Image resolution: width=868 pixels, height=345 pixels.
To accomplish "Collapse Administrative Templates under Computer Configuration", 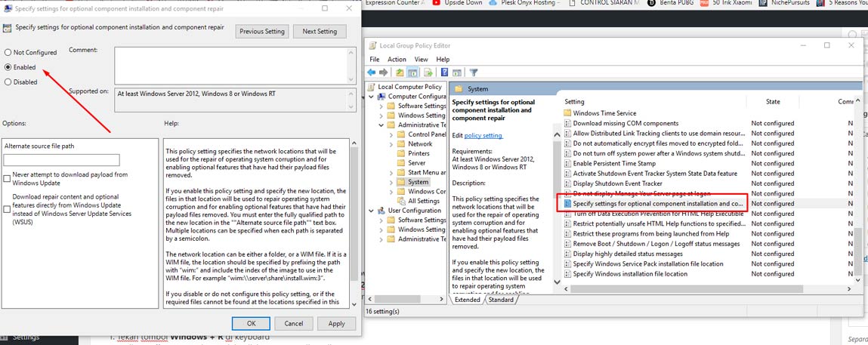I will pos(381,125).
